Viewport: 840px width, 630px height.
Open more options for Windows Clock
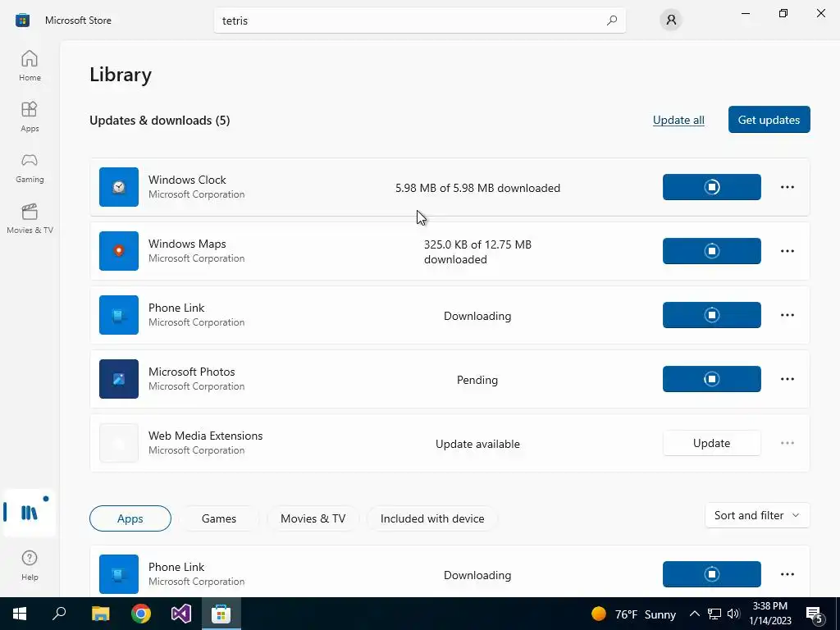(x=787, y=187)
